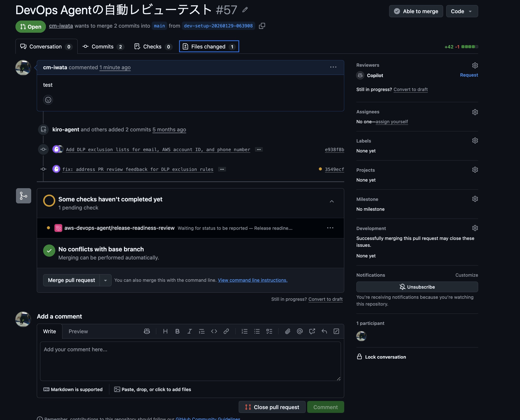Open commit hash 3549ecf
The image size is (520, 420).
334,169
